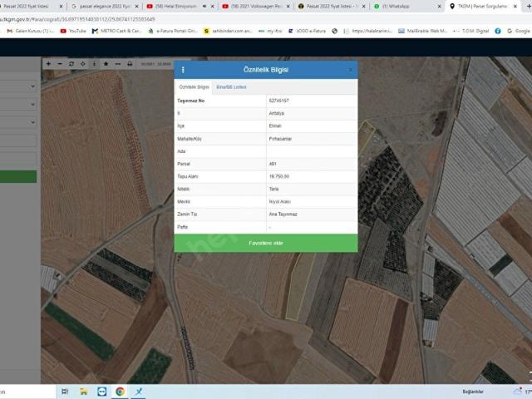Click the print icon on map toolbar
532x399 pixels.
pos(130,64)
